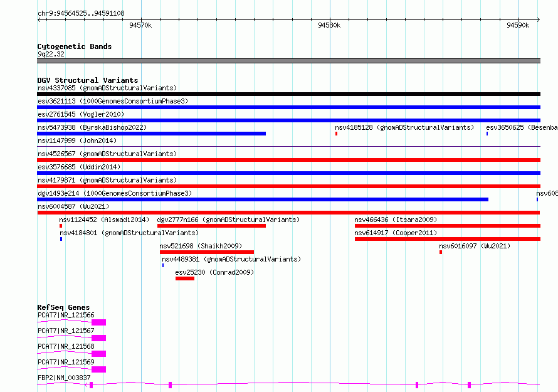Select transcript PCAT7|NR_121566 label
Viewport: 558px width, 392px height.
66,315
